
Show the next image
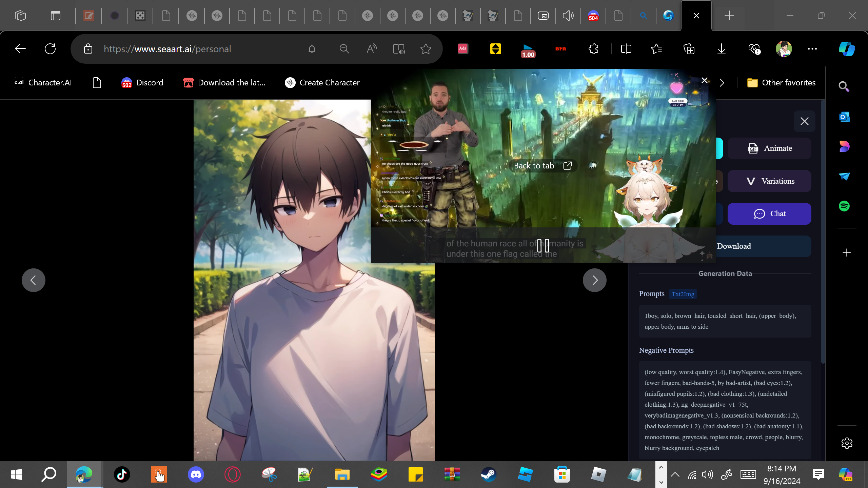coord(595,280)
